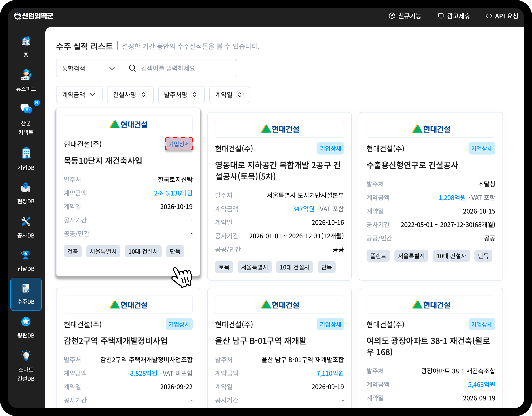Click 기업상세 on 감천2구역 card

pos(179,324)
